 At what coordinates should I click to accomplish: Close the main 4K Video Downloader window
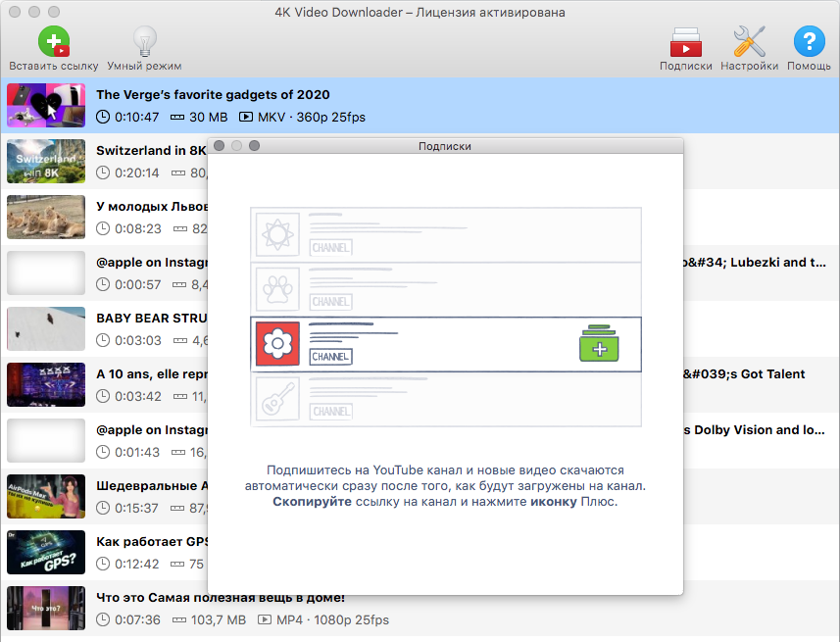tap(15, 12)
